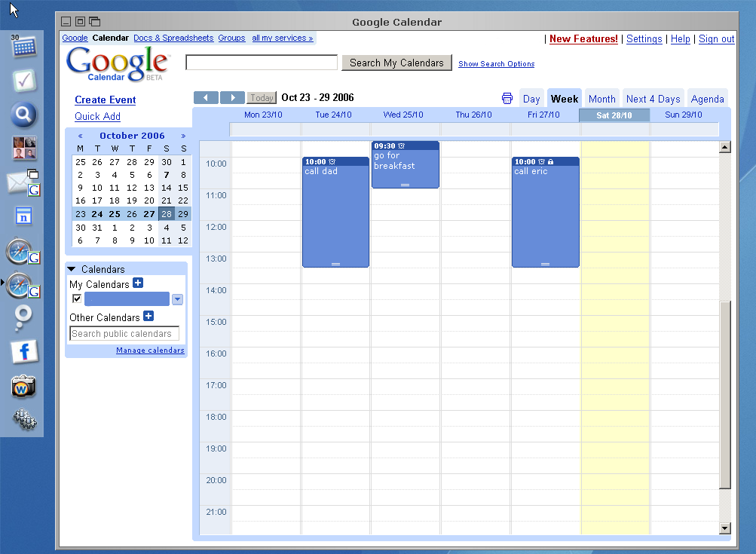Image resolution: width=756 pixels, height=554 pixels.
Task: Click the Google Calendar logo
Action: pos(118,63)
